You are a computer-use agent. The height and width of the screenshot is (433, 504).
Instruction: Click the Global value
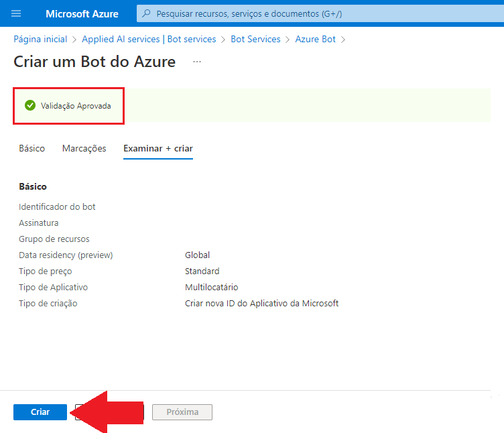(x=197, y=255)
